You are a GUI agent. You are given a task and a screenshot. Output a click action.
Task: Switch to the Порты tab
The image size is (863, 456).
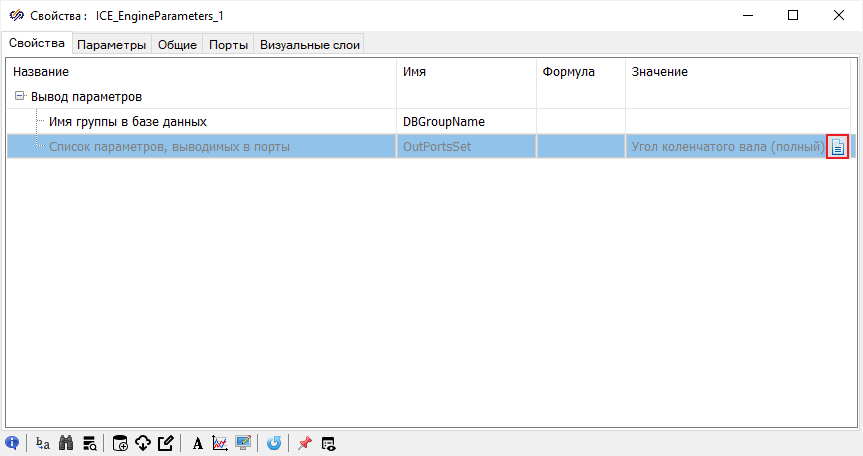229,45
